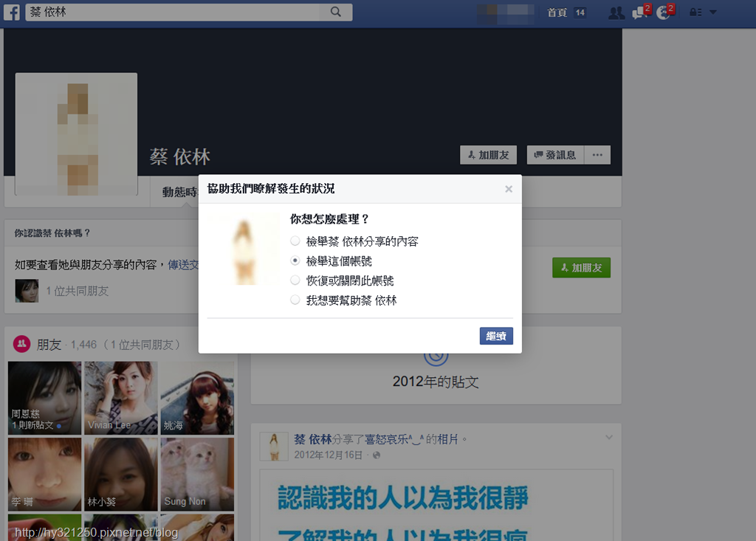756x541 pixels.
Task: Click post author 蔡 依林 link
Action: click(x=312, y=439)
